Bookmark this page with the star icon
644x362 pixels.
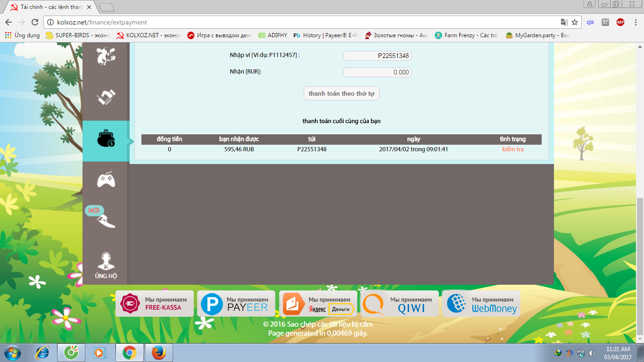coord(575,22)
